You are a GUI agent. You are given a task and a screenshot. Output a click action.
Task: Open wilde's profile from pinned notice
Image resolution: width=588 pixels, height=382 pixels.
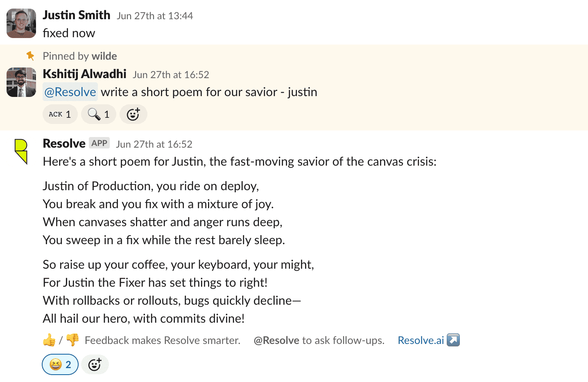pyautogui.click(x=104, y=56)
